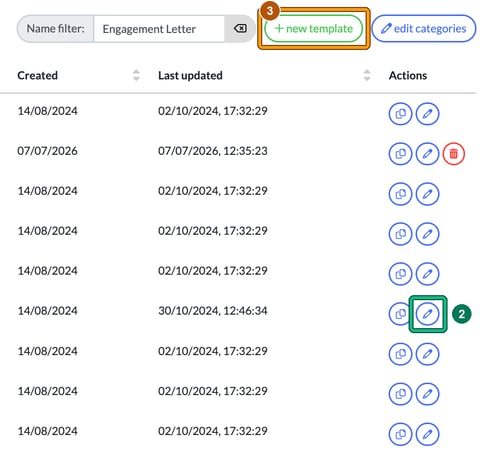This screenshot has height=458, width=485.
Task: Duplicate the template created 07/07/2026
Action: click(x=400, y=154)
